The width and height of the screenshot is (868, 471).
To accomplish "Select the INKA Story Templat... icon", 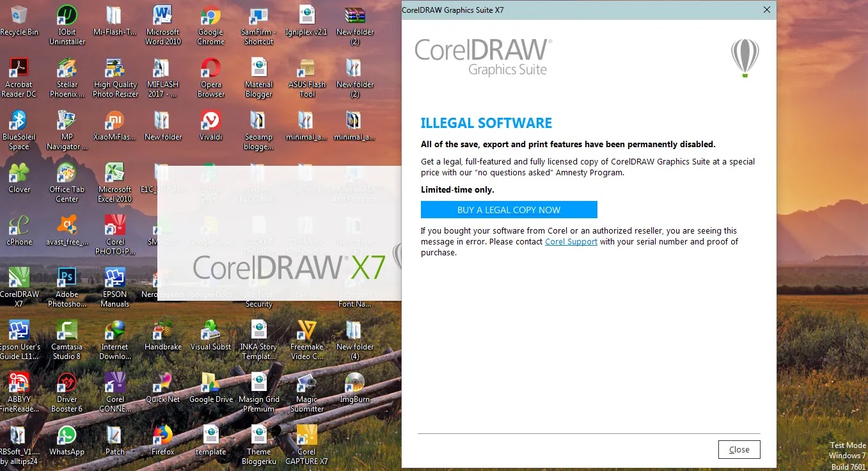I will [258, 340].
